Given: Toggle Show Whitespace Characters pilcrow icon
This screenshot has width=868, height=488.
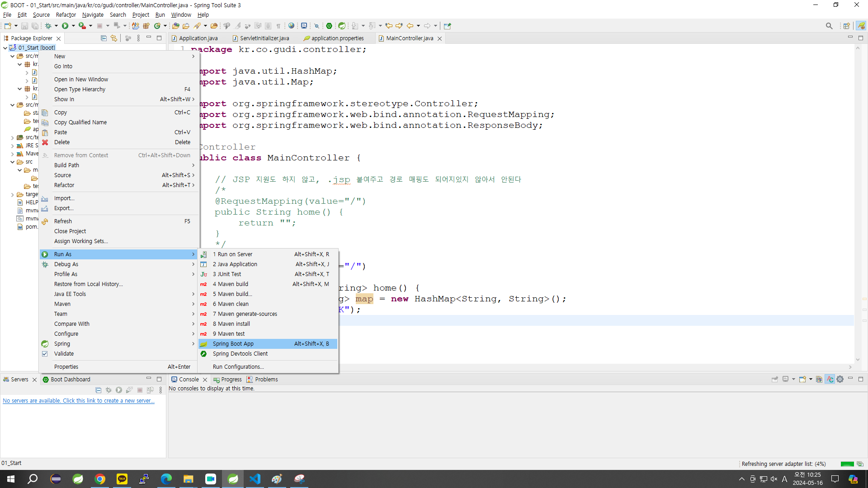Looking at the screenshot, I should [x=278, y=26].
